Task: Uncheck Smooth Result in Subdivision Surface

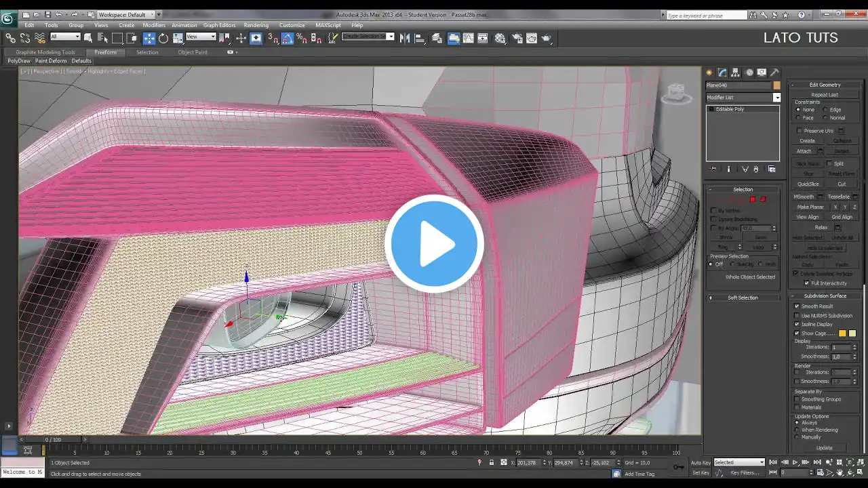Action: pos(797,306)
